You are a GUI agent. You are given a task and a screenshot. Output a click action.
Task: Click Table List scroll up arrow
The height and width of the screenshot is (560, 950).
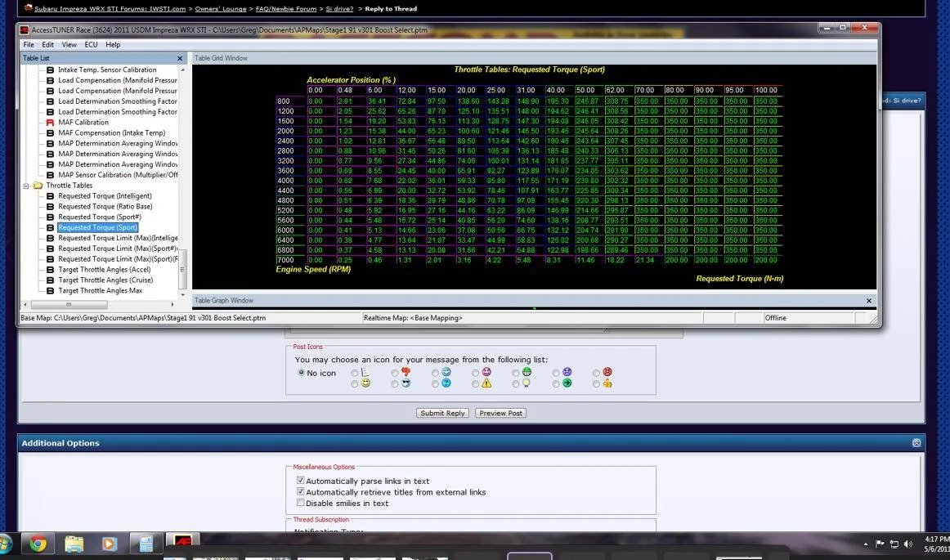click(183, 70)
